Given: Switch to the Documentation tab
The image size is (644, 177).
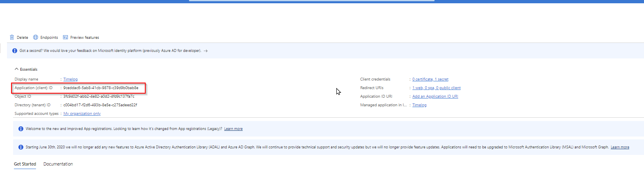Looking at the screenshot, I should [58, 164].
